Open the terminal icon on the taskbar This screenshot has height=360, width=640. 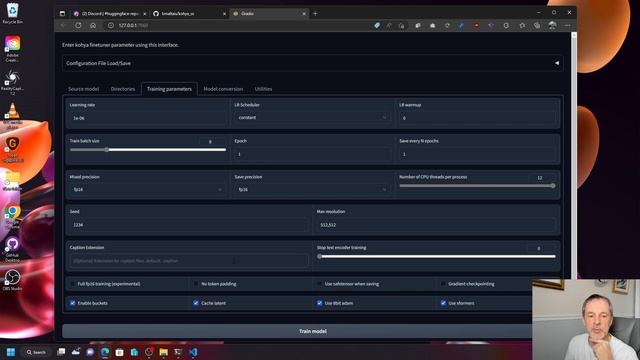(x=178, y=352)
